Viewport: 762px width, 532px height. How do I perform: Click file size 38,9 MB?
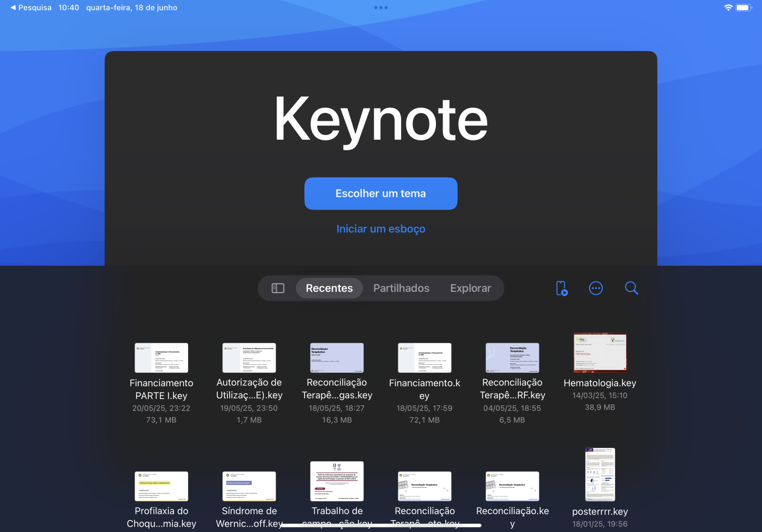(x=600, y=407)
